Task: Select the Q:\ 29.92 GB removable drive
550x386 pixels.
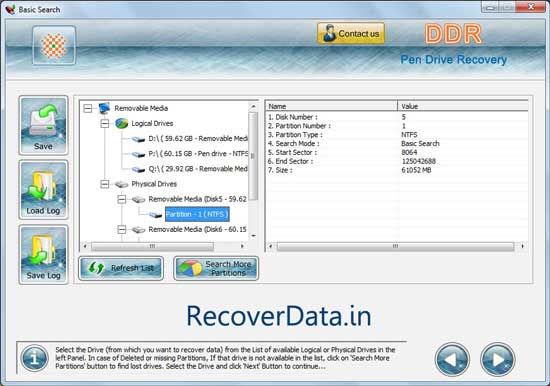Action: click(198, 169)
